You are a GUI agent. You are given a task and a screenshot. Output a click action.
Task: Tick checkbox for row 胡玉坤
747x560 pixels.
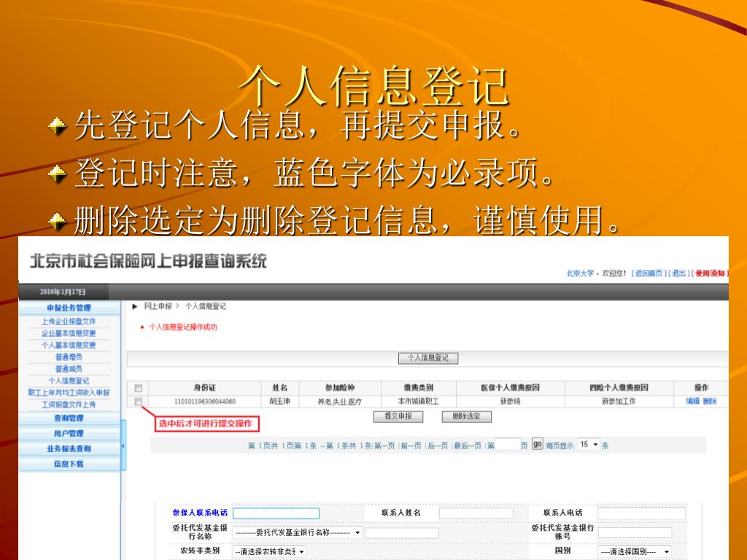click(138, 402)
